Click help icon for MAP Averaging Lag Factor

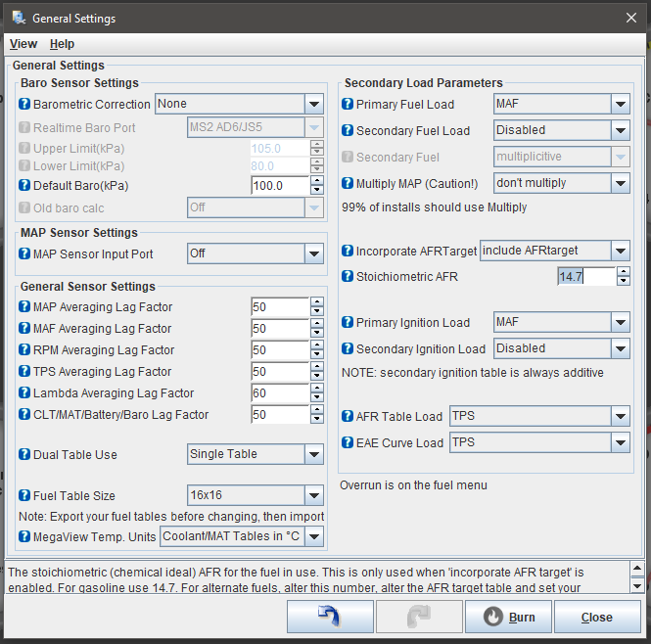pos(24,307)
